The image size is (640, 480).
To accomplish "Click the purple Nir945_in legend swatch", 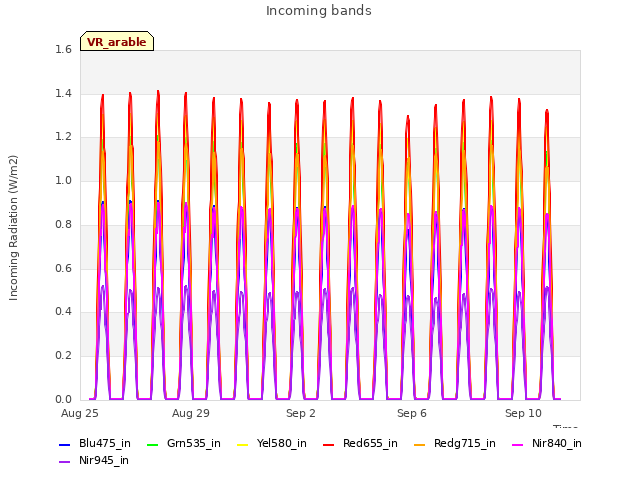I will click(65, 462).
